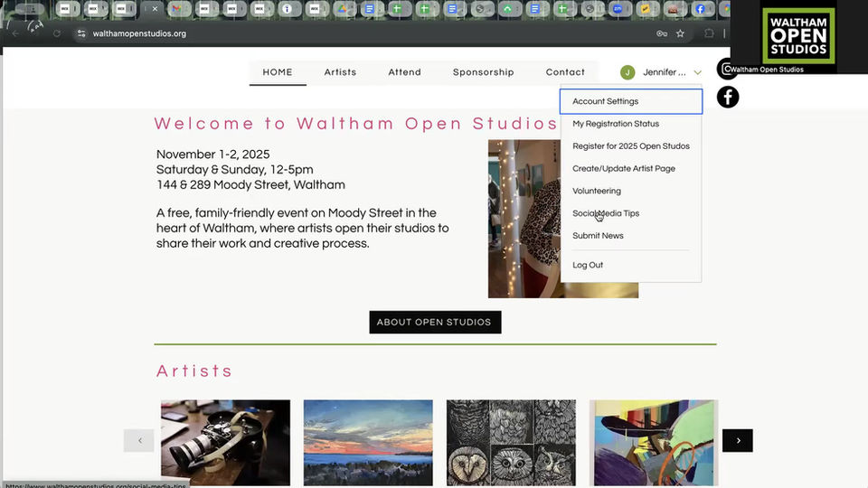Viewport: 868px width, 488px height.
Task: Bookmark this page with the star icon
Action: pyautogui.click(x=680, y=33)
